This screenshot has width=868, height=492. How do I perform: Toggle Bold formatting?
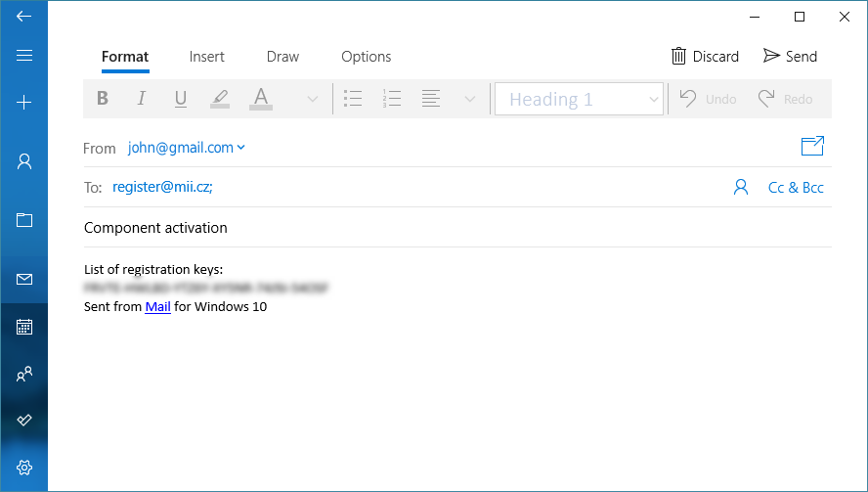click(103, 99)
